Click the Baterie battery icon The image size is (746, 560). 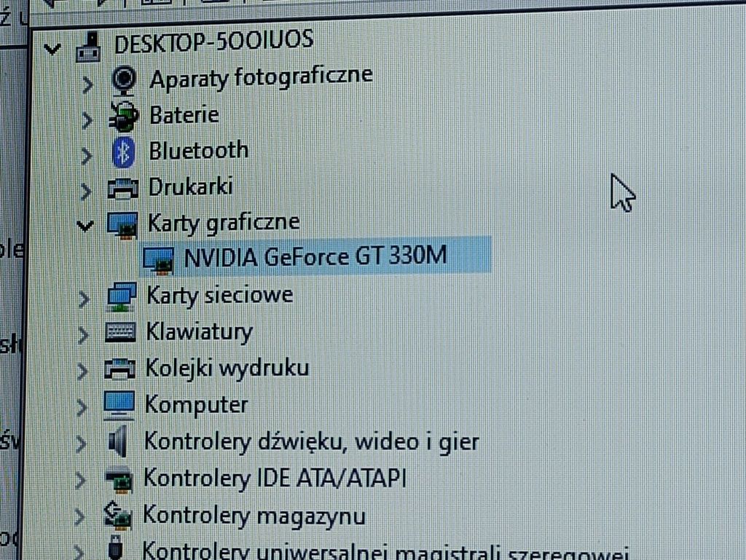123,116
